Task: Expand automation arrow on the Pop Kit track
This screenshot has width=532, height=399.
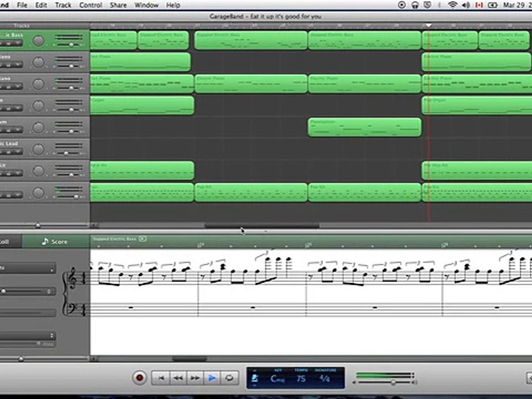Action: 18,195
